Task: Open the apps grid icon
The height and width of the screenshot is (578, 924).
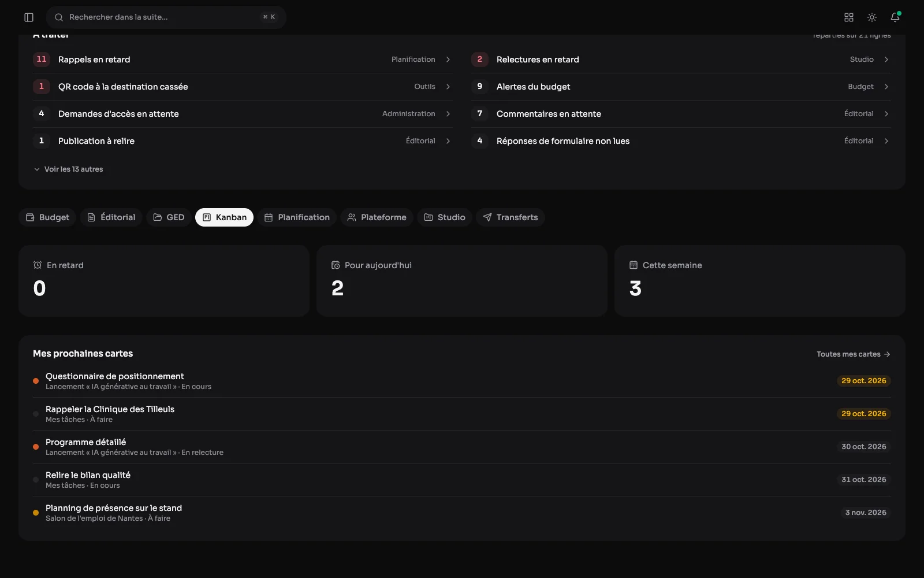Action: (849, 17)
